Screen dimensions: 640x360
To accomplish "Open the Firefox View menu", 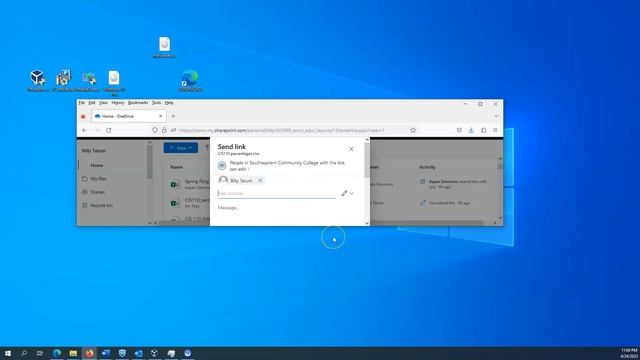I will [x=103, y=103].
